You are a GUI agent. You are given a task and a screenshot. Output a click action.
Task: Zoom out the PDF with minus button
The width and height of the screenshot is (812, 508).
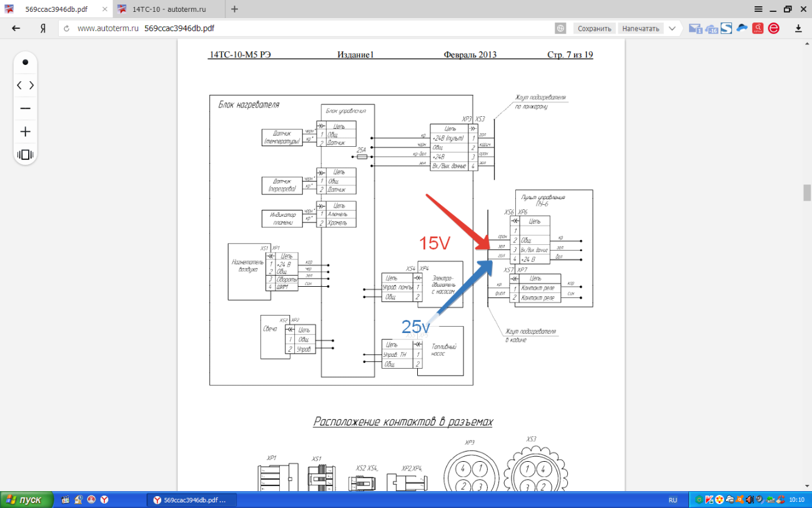point(25,108)
